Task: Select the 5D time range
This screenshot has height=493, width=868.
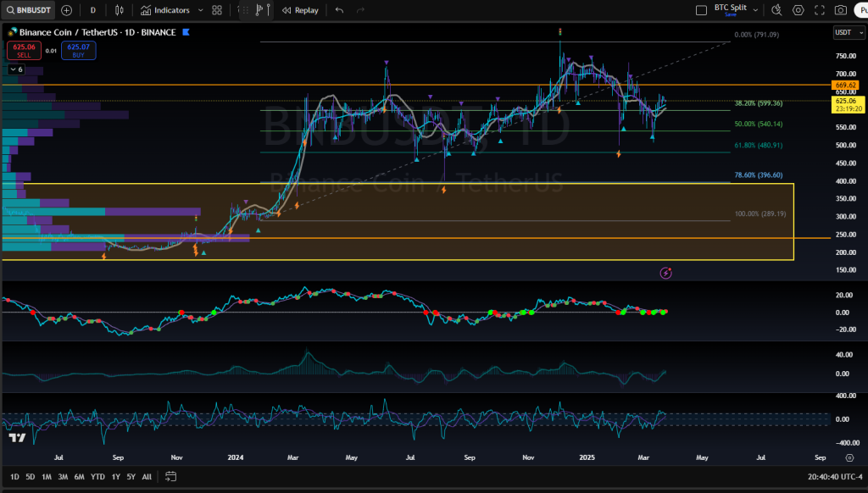Action: pos(31,476)
